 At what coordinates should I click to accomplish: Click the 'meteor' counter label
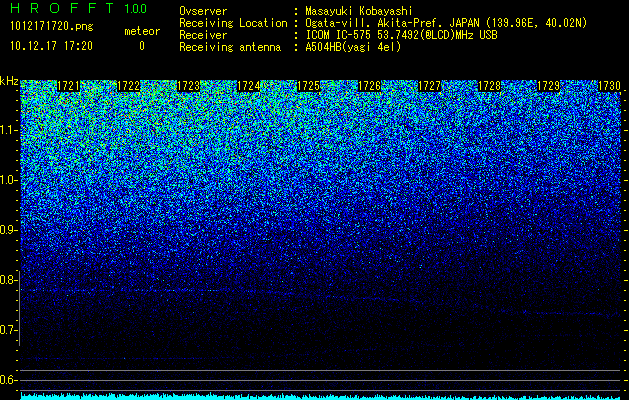coord(142,31)
